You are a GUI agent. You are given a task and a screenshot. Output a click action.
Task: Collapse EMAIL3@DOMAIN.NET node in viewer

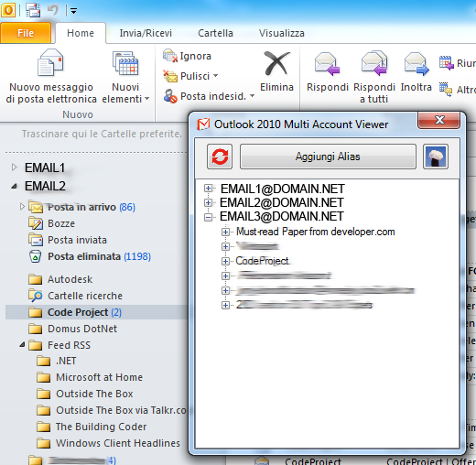click(209, 217)
